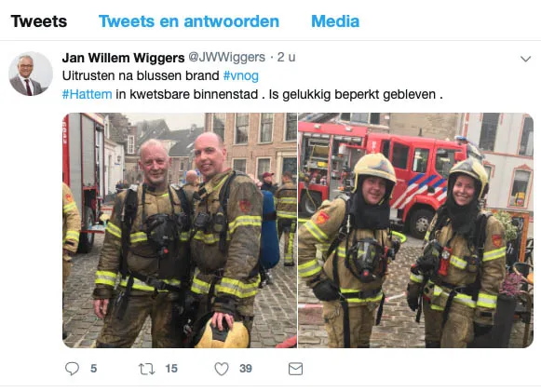This screenshot has width=541, height=392.
Task: Click the reply count 5
Action: pos(93,369)
